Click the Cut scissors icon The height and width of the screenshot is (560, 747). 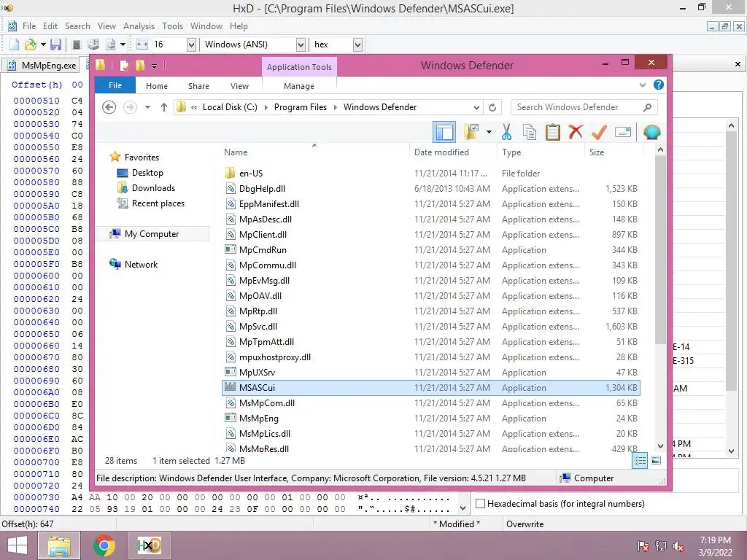pos(506,132)
